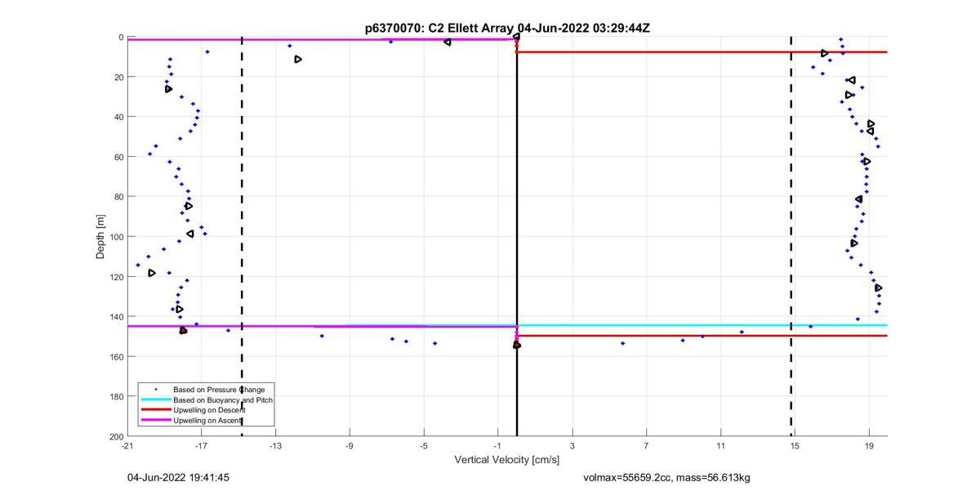Screen dimensions: 980x491
Task: Click the y-axis tick label '160'
Action: tap(115, 357)
